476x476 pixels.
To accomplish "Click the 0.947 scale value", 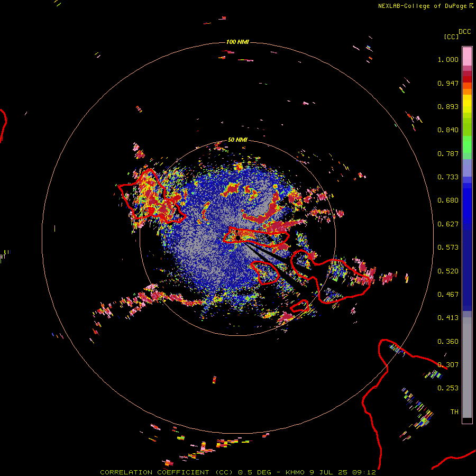I will pyautogui.click(x=448, y=83).
